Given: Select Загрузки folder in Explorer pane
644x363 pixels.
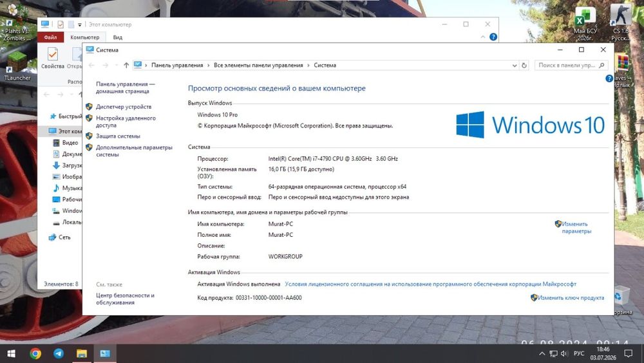Looking at the screenshot, I should [68, 165].
